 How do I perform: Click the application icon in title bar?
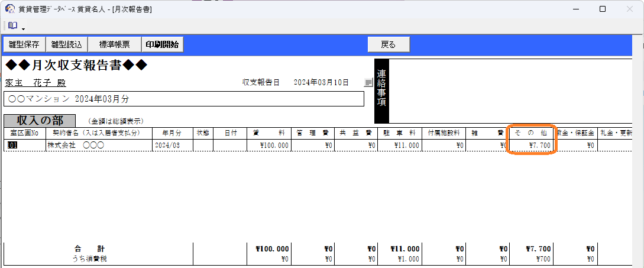pos(10,9)
